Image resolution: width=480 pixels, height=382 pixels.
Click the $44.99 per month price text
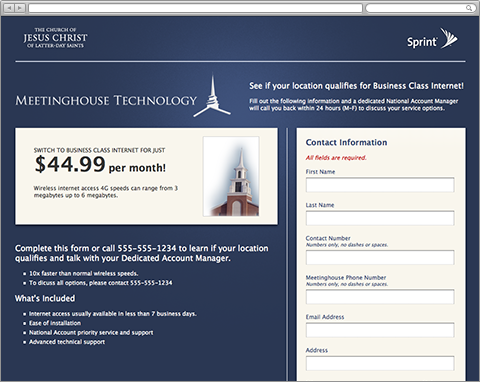tap(100, 165)
